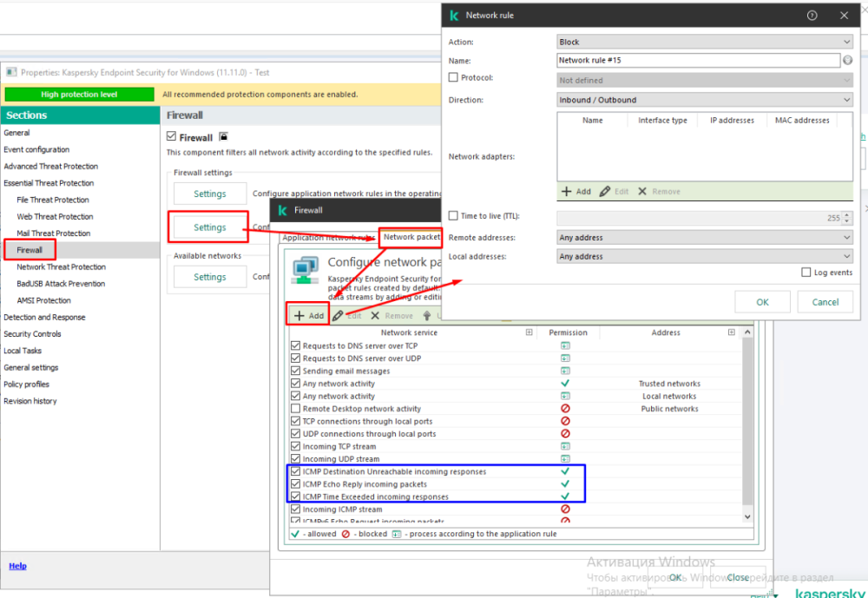Click the application rule icon for Sending email messages

[x=565, y=371]
